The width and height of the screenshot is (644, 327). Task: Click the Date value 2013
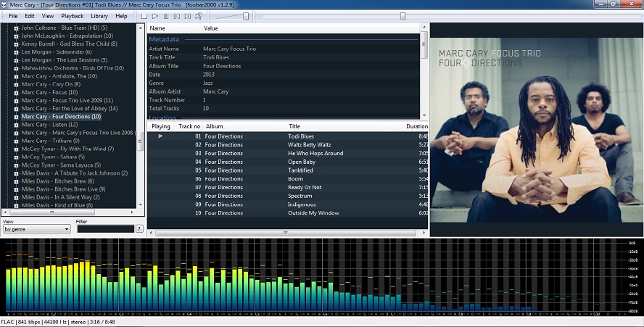point(209,75)
